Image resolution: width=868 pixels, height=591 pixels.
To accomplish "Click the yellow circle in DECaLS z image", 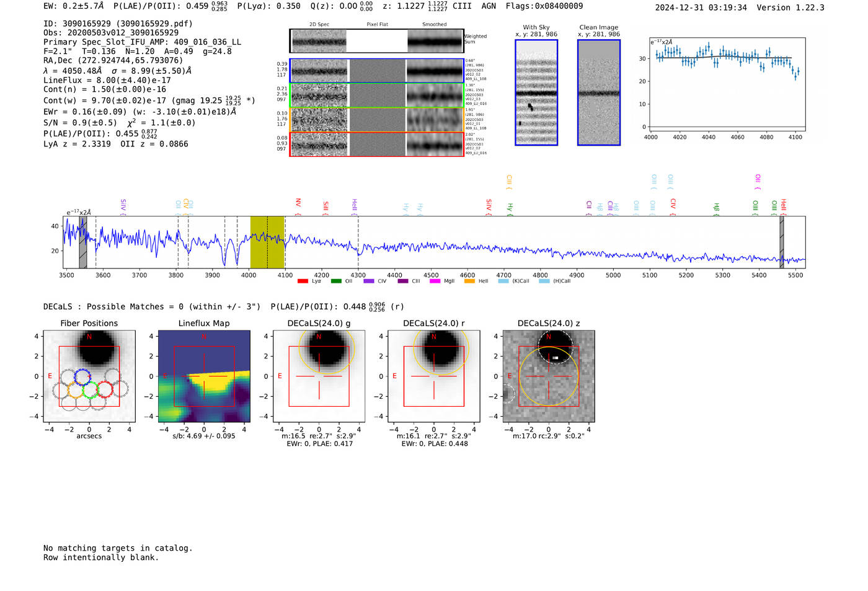I will pos(549,376).
